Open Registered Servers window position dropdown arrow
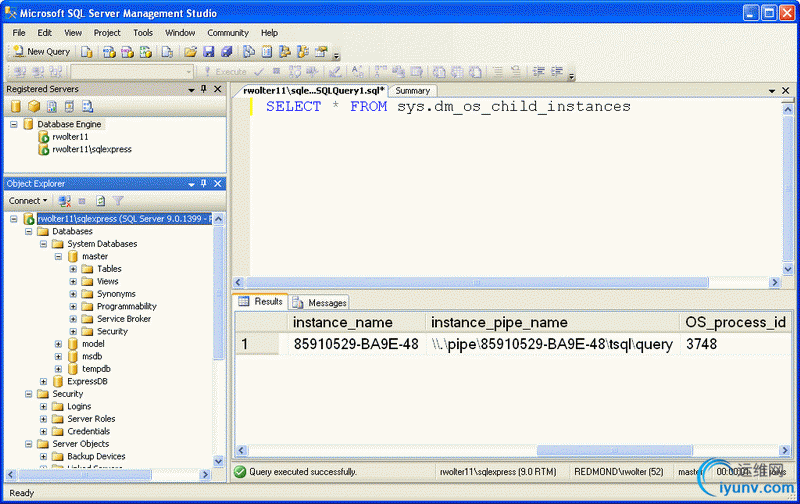Viewport: 800px width, 504px height. tap(191, 90)
